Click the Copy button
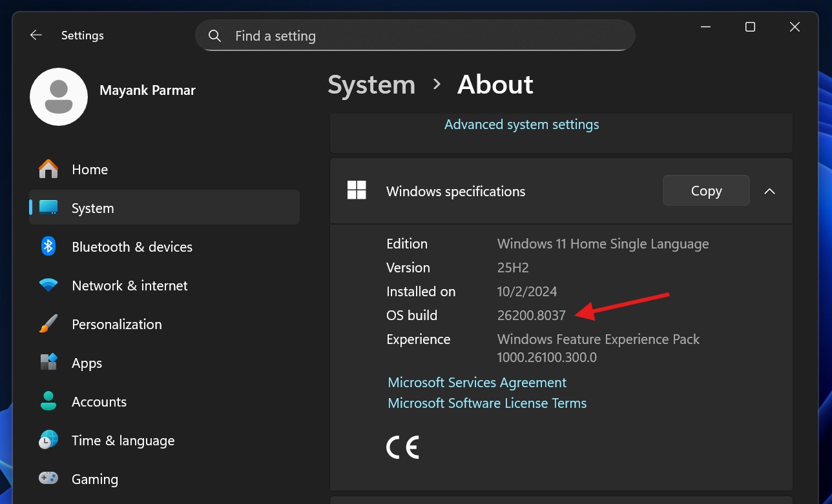Screen dimensions: 832x504 705,190
